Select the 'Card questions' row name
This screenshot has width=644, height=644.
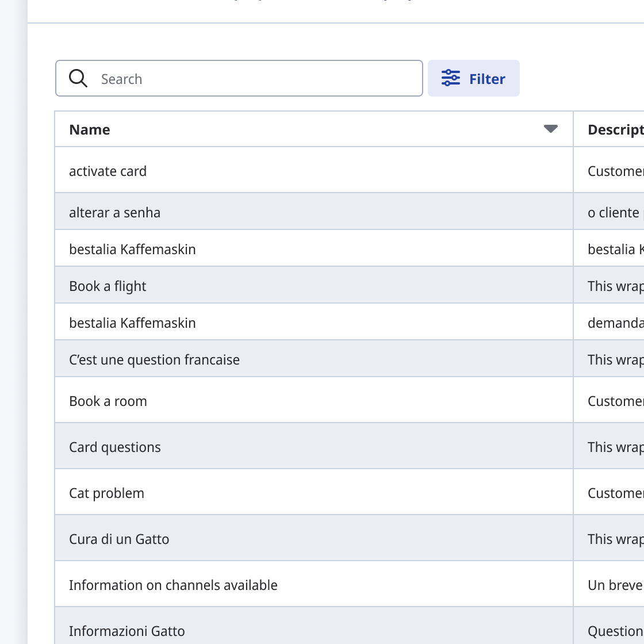115,447
